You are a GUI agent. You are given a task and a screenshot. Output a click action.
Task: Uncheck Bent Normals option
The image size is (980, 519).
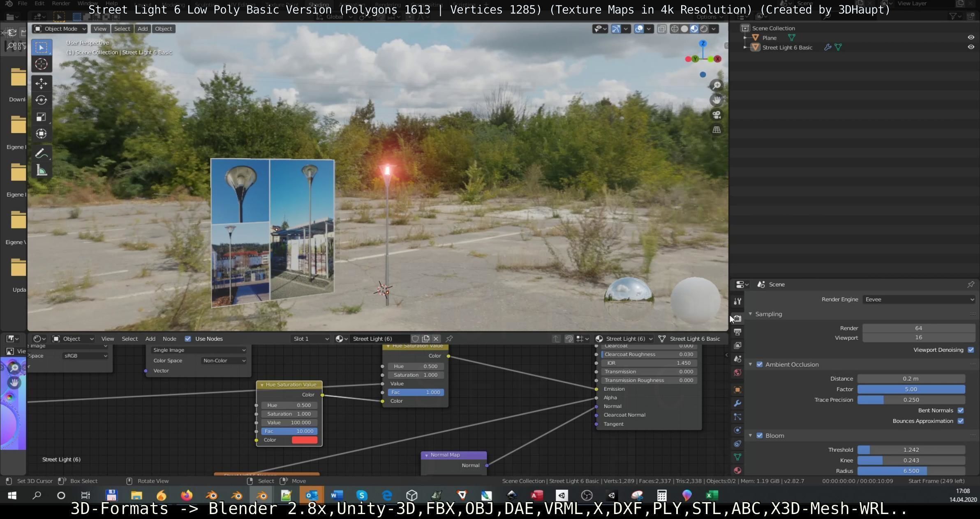pos(961,411)
